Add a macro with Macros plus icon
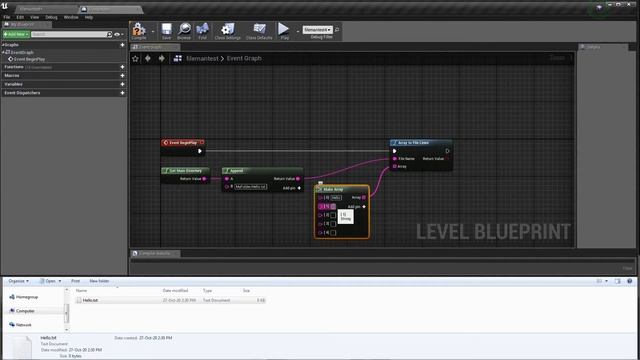Screen dimensions: 640x360 point(122,76)
